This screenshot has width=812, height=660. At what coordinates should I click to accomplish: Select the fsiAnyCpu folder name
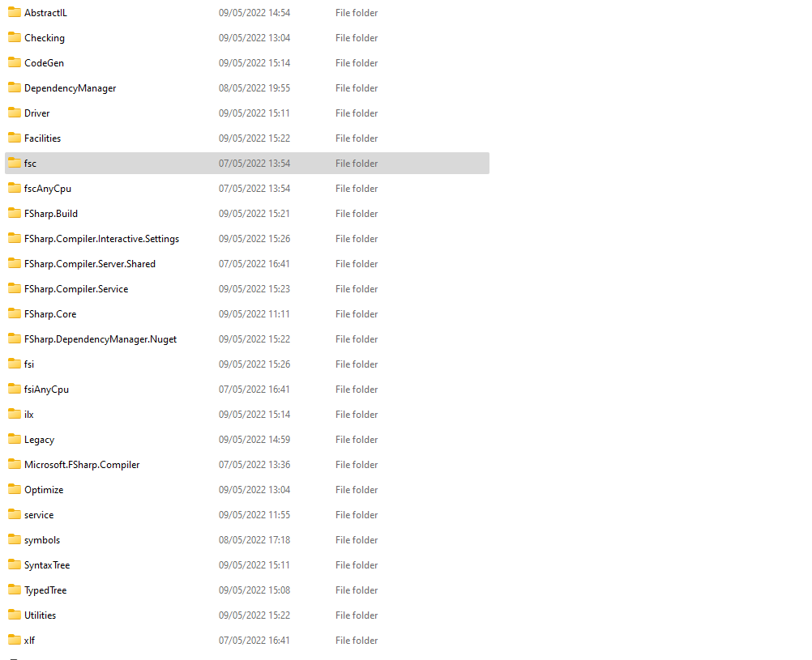(x=47, y=390)
